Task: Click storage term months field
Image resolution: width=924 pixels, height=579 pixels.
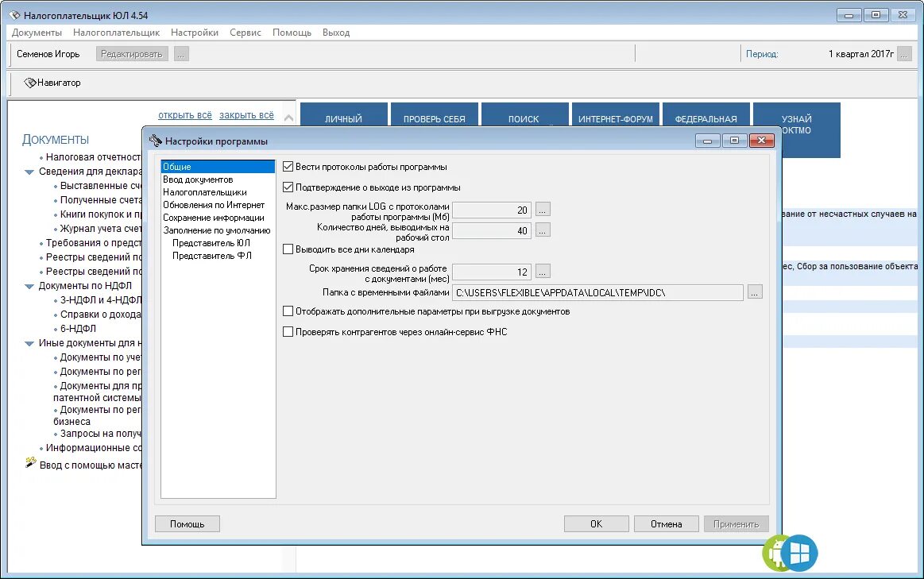Action: click(x=492, y=272)
